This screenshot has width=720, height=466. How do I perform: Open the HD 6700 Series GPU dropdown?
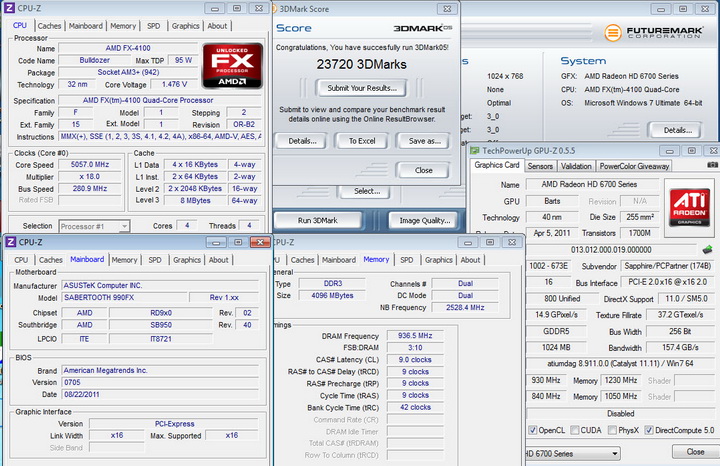pos(572,454)
